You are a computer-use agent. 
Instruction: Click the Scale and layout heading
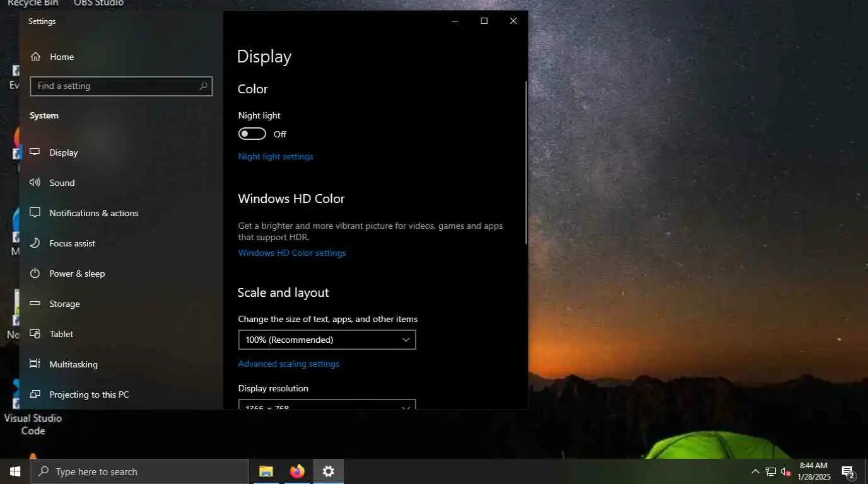coord(283,292)
